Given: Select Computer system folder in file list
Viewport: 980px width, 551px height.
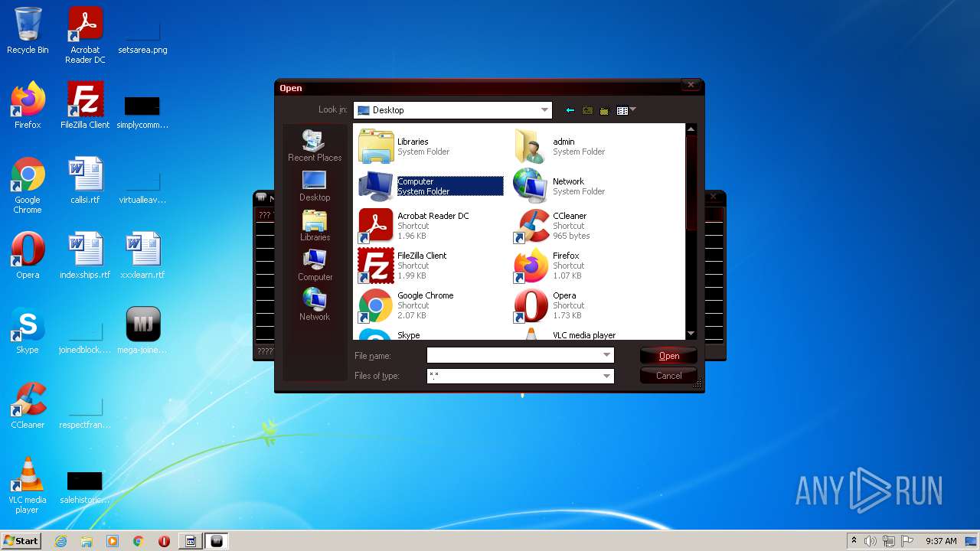Looking at the screenshot, I should (x=431, y=186).
